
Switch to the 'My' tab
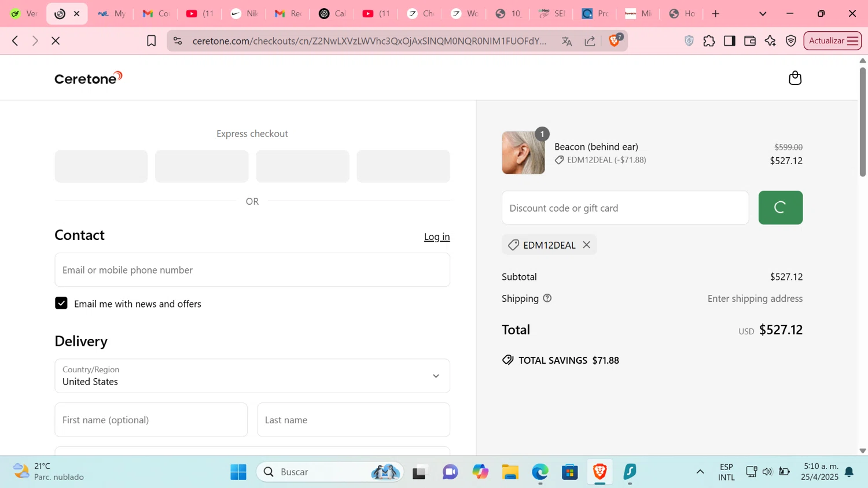(112, 13)
